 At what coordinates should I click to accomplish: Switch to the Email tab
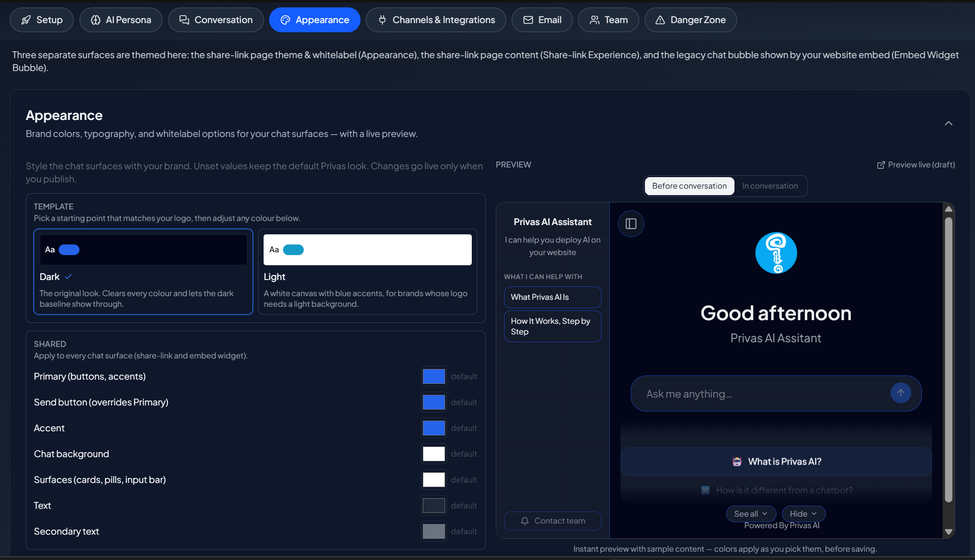point(542,20)
